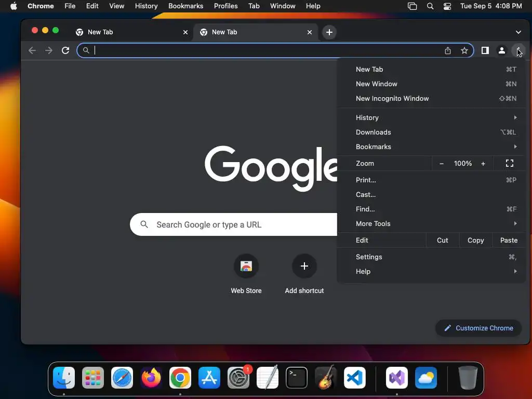Open Visual Studio from the dock
This screenshot has width=532, height=399.
pos(397,378)
